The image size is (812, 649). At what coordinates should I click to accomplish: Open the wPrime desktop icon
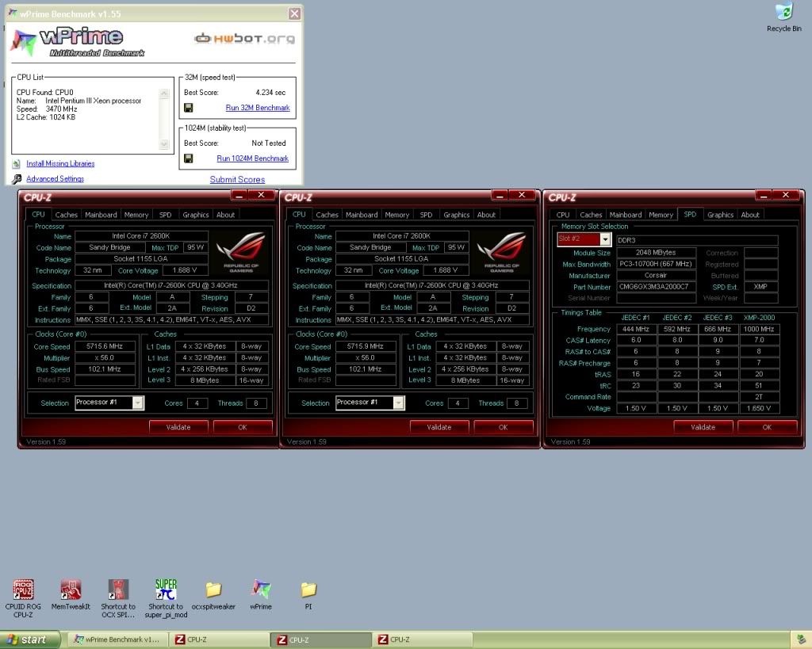tap(261, 590)
